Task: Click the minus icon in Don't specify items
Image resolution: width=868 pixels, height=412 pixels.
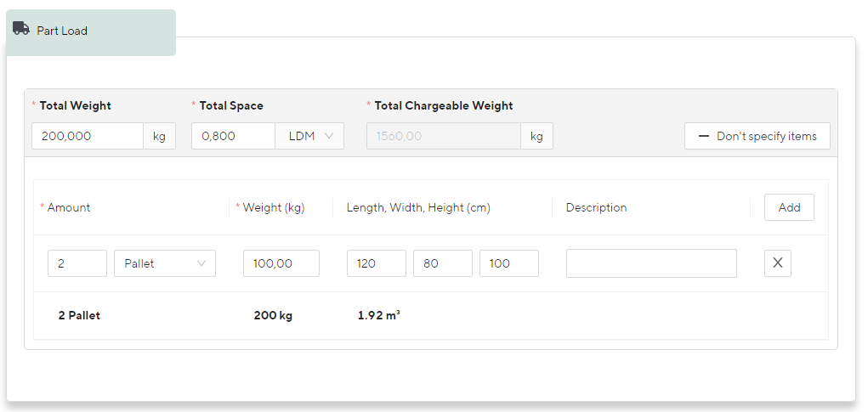Action: 704,136
